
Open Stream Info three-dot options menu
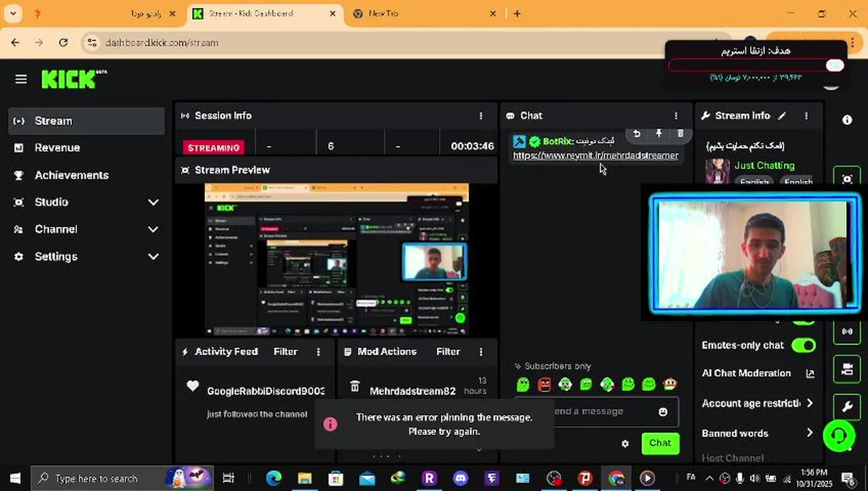[806, 116]
